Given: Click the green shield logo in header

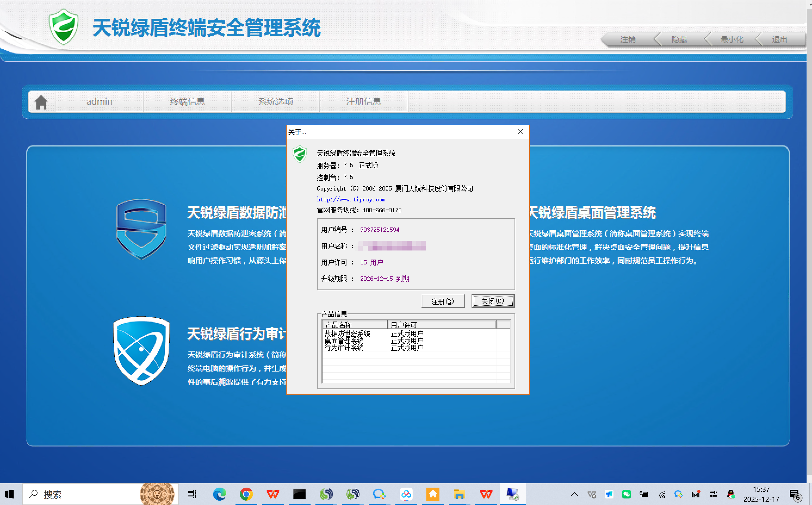Looking at the screenshot, I should point(63,27).
